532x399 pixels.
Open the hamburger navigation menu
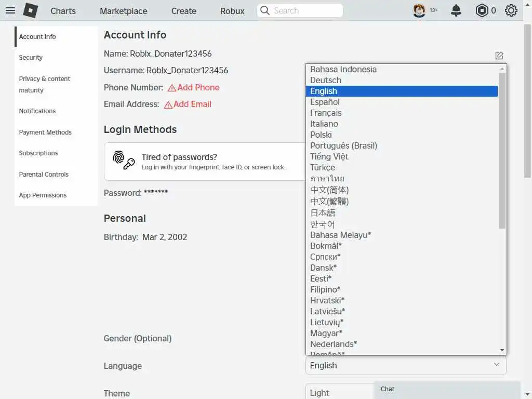click(10, 10)
